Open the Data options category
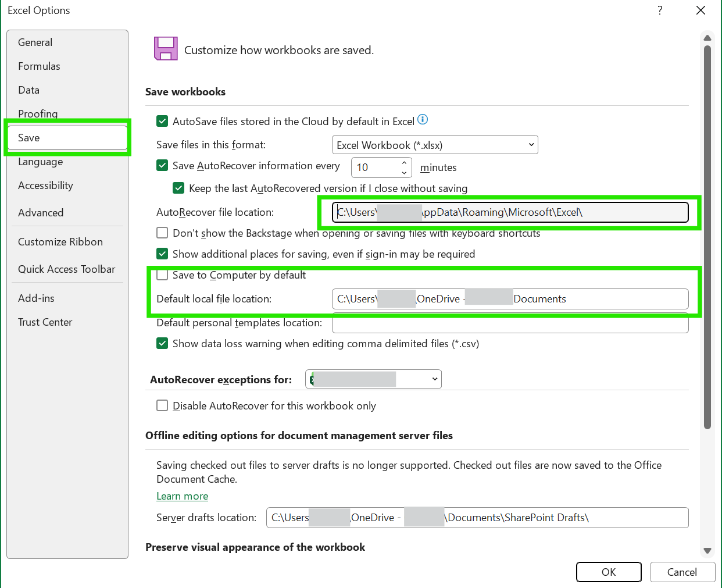The width and height of the screenshot is (722, 588). coord(67,90)
